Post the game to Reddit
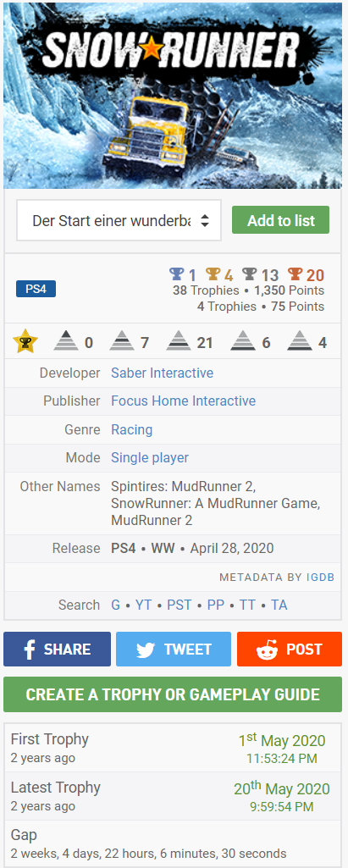Screen dimensions: 348x868 point(290,650)
